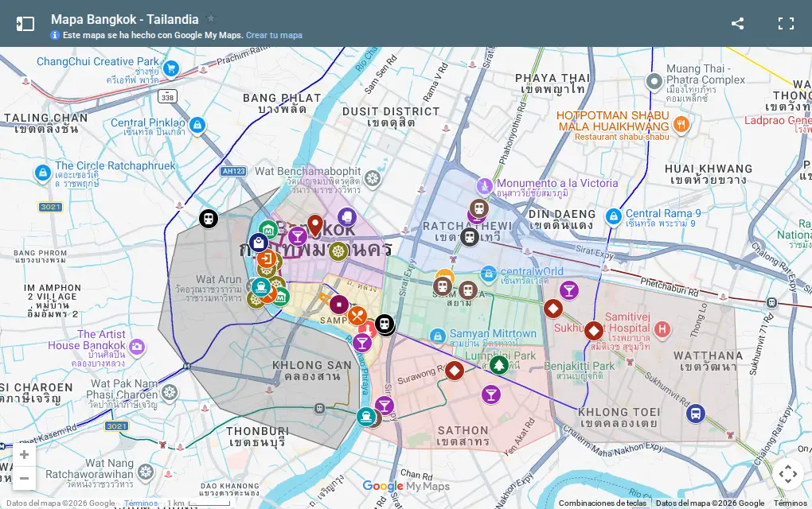The height and width of the screenshot is (509, 812).
Task: Select Muang Thai-Phatra Complex marker
Action: tap(654, 81)
